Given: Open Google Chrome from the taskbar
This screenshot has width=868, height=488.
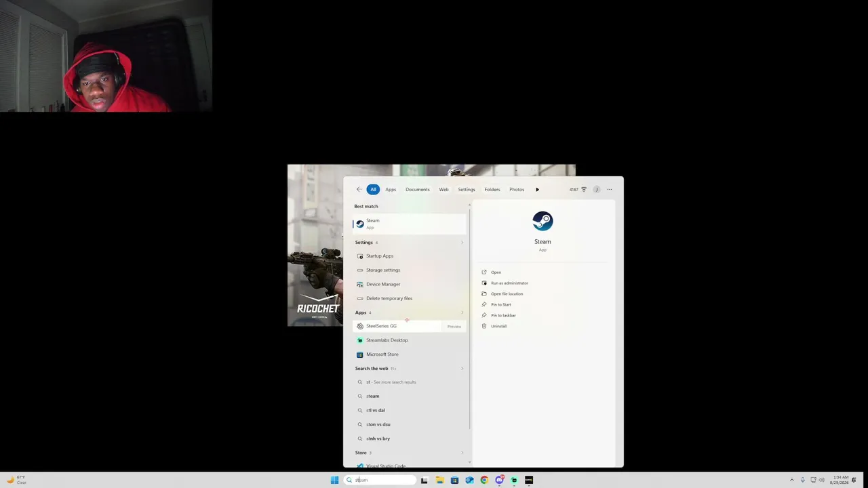Looking at the screenshot, I should pyautogui.click(x=484, y=481).
